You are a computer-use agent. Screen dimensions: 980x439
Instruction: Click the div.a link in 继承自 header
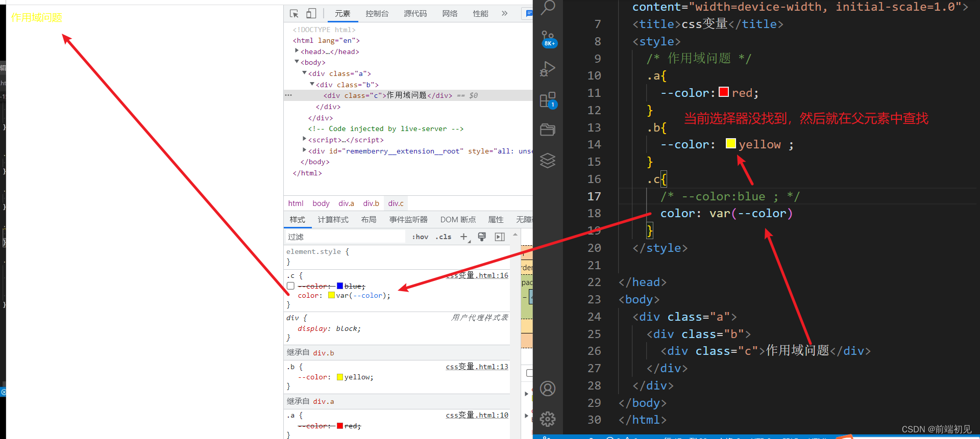(324, 402)
